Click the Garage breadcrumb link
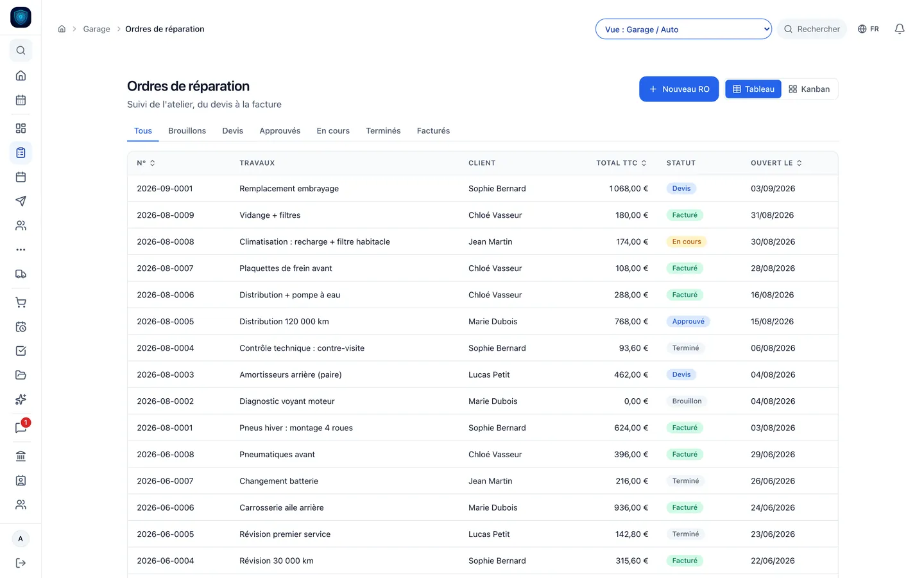Image resolution: width=924 pixels, height=578 pixels. pyautogui.click(x=96, y=29)
